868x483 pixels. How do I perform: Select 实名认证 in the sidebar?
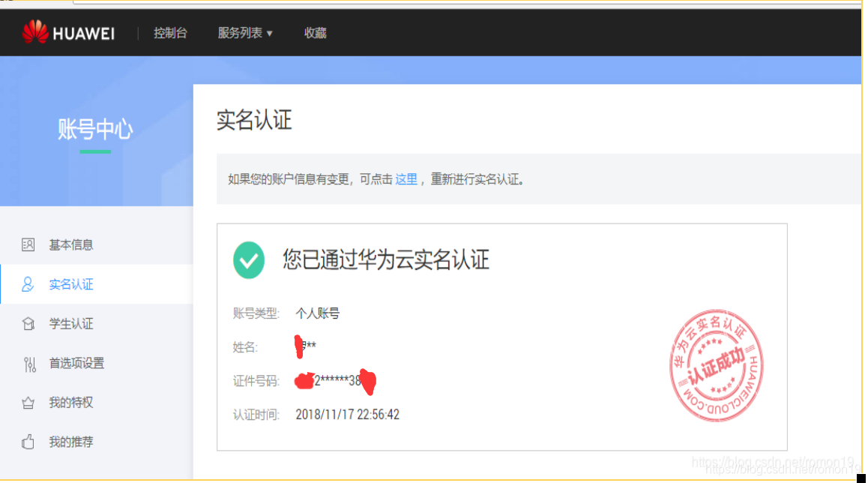[x=71, y=285]
